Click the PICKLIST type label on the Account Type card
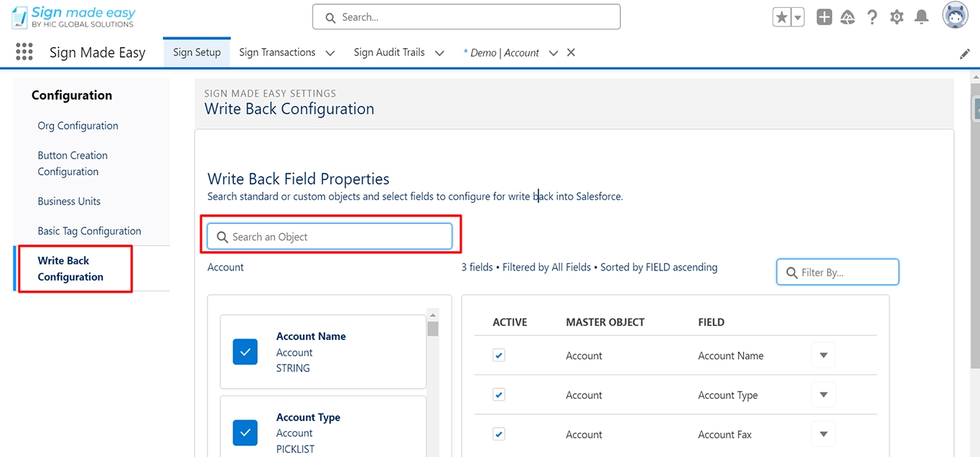 click(x=295, y=449)
